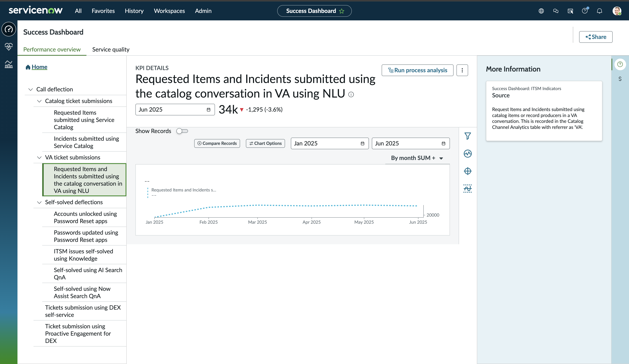Favorite the Success Dashboard with the star icon
The image size is (629, 364).
[x=342, y=11]
